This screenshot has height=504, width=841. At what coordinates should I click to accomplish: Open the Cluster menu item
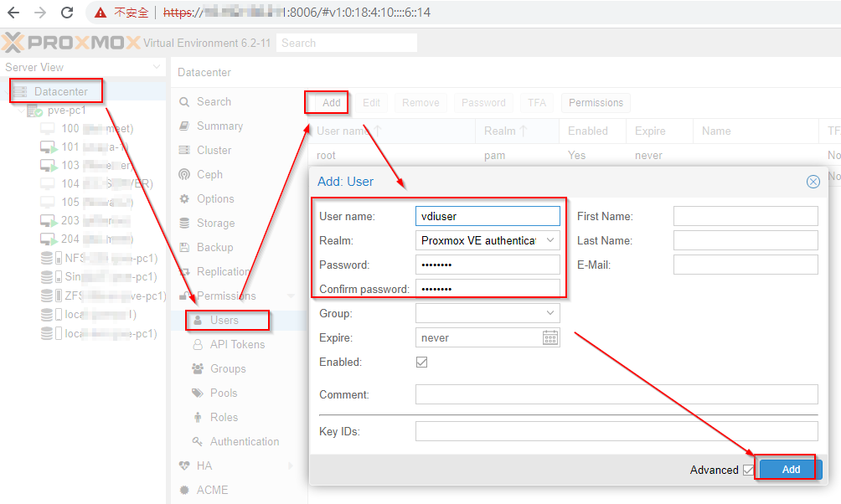tap(214, 150)
